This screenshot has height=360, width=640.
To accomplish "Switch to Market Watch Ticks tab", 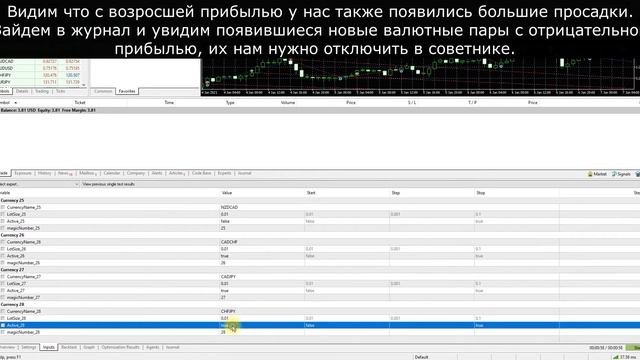I will point(60,91).
